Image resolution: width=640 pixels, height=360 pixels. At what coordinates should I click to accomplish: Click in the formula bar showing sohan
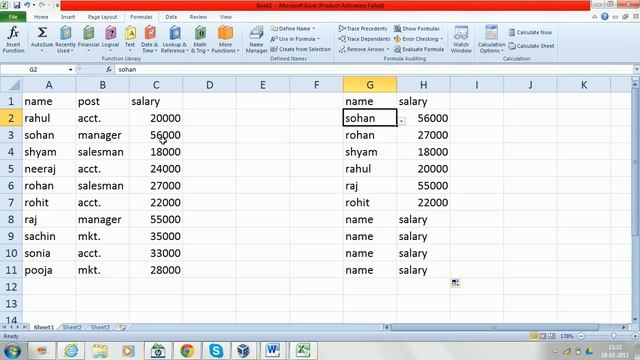tap(373, 70)
